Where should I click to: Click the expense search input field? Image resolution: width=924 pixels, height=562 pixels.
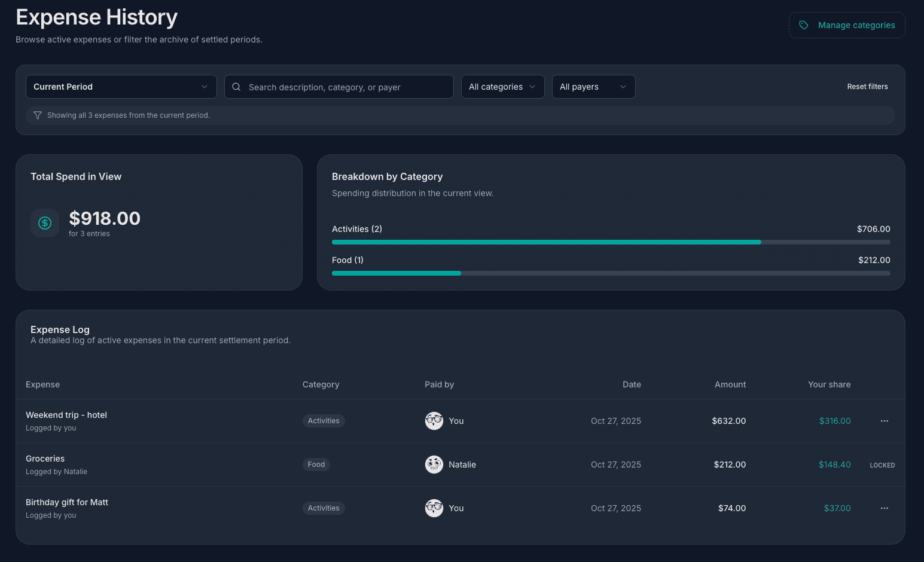click(339, 87)
